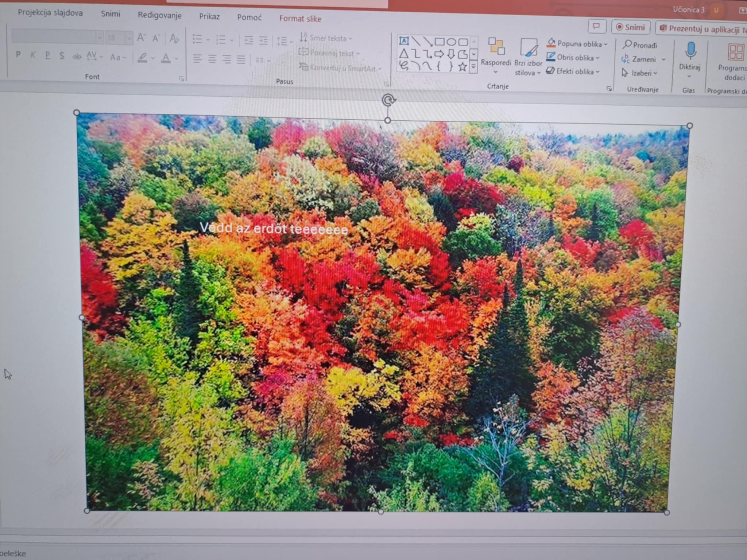Click the Snimi record button

[631, 28]
